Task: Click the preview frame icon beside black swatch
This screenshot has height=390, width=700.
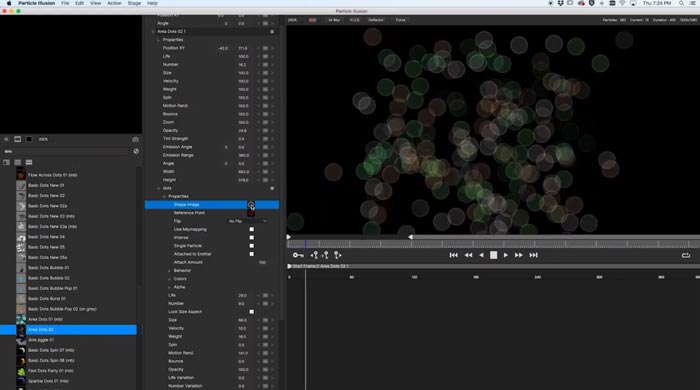Action: [17, 139]
